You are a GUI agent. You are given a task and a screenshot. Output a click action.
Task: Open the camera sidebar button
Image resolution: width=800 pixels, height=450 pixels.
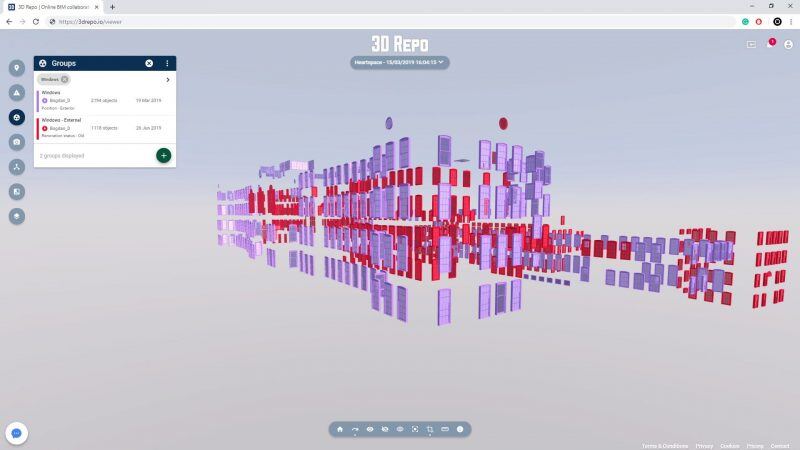click(x=17, y=142)
